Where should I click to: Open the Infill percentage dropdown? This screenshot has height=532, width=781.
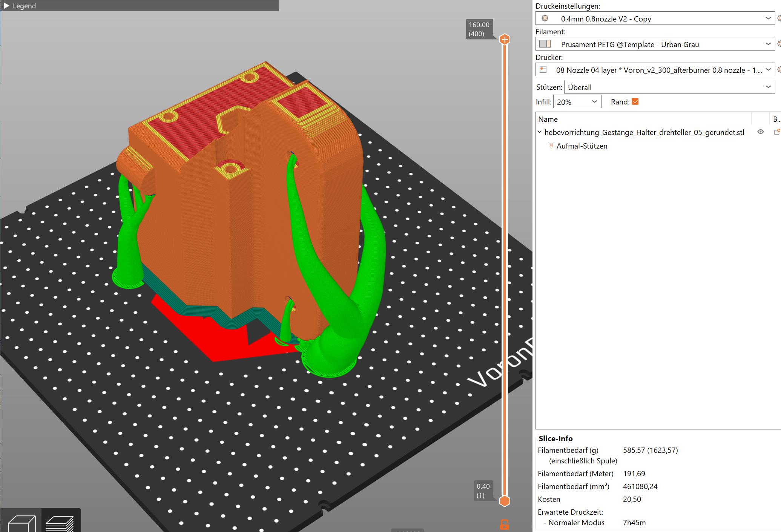(x=577, y=102)
